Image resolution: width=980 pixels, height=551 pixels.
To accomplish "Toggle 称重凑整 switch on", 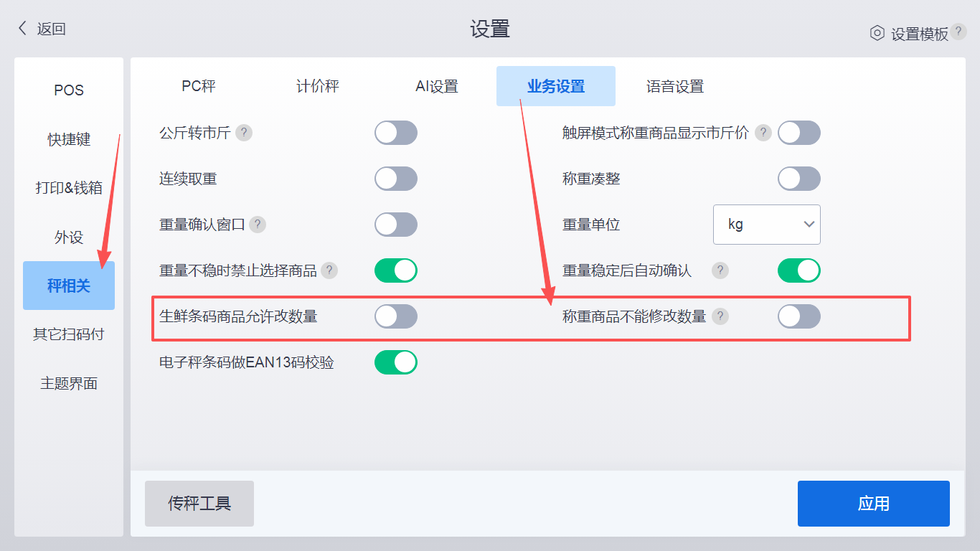I will pos(798,179).
